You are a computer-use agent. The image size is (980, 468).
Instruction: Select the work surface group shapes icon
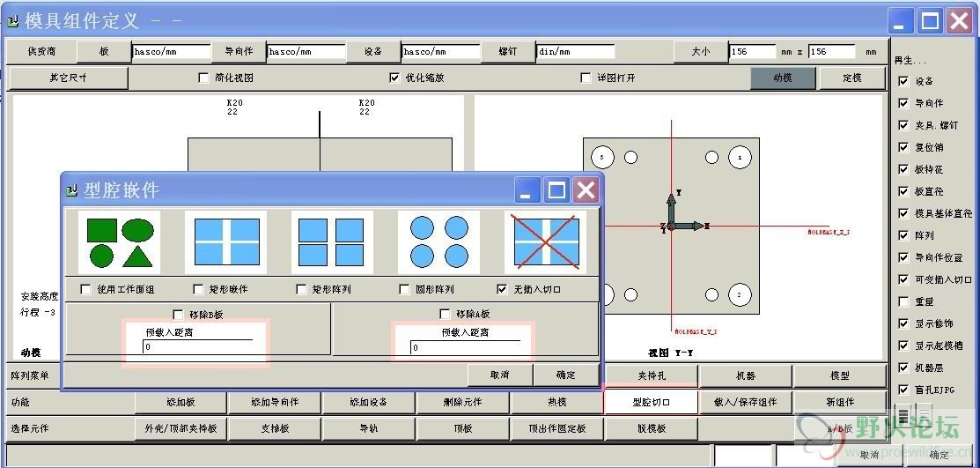pyautogui.click(x=120, y=242)
